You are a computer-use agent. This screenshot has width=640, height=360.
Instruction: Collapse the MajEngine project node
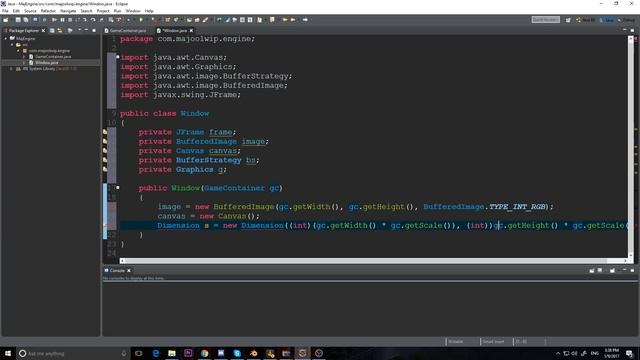pos(6,38)
